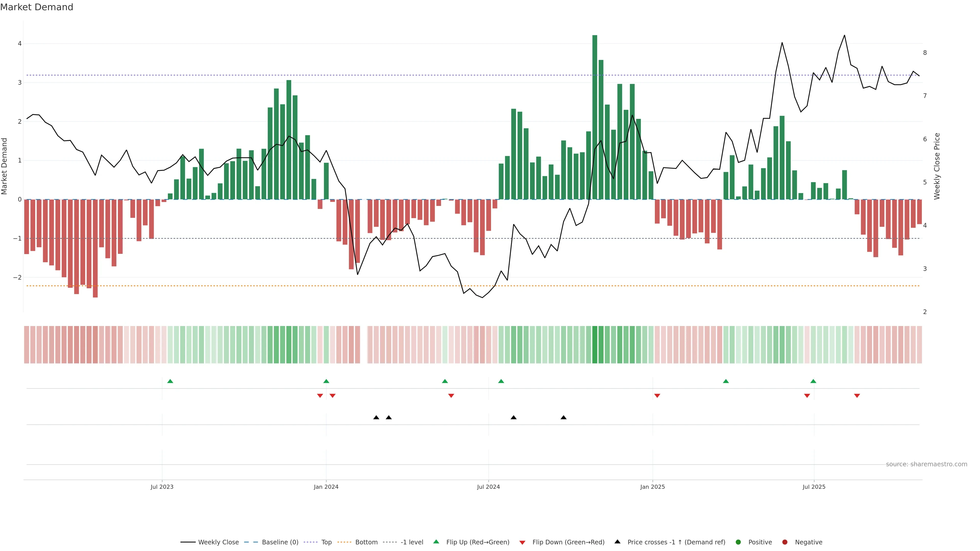The height and width of the screenshot is (551, 980).
Task: Click the last red flip-down marker after Jul 2025
Action: point(857,396)
